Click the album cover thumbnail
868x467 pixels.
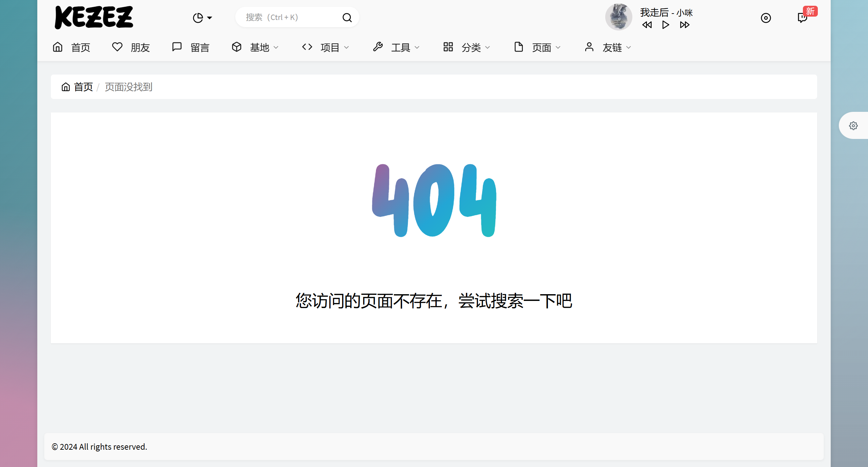click(x=618, y=17)
